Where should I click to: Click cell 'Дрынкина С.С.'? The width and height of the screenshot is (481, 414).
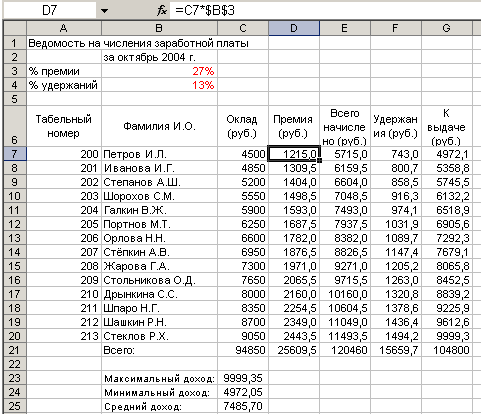[159, 294]
